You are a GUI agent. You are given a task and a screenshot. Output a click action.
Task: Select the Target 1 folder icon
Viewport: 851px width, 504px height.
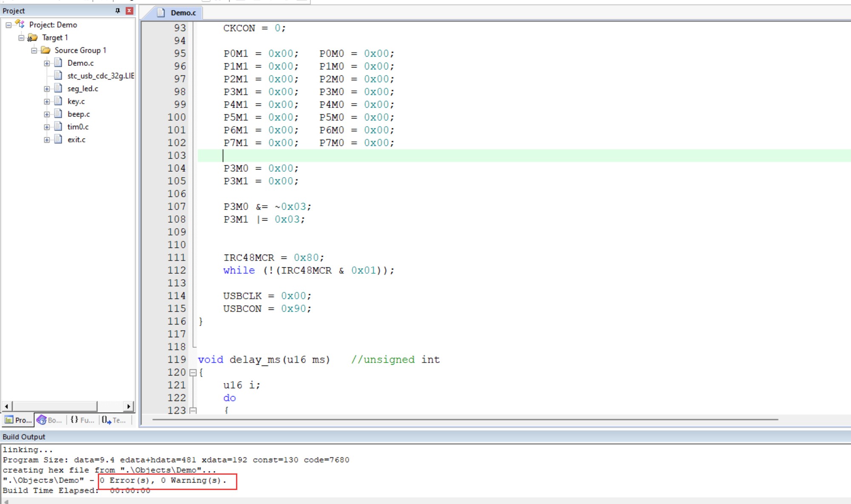point(32,37)
